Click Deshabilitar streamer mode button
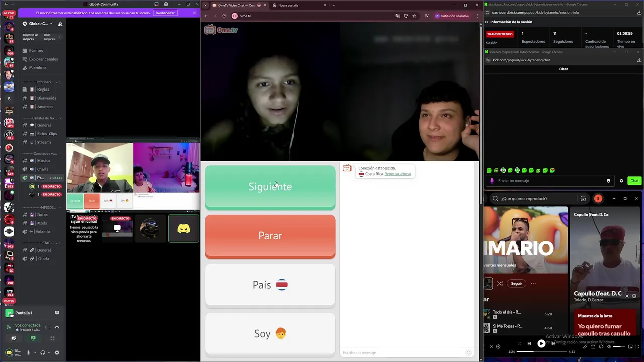 click(x=165, y=13)
